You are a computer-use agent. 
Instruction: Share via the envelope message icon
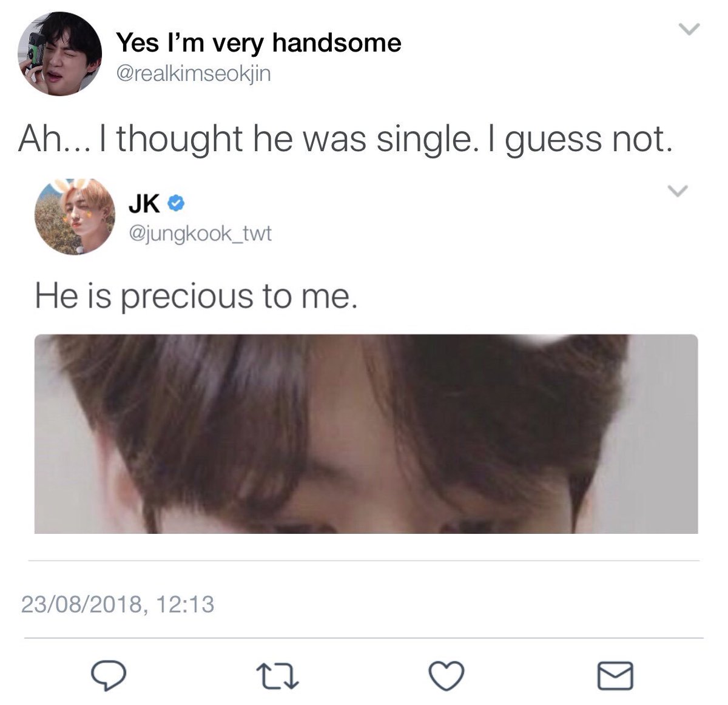tap(615, 675)
